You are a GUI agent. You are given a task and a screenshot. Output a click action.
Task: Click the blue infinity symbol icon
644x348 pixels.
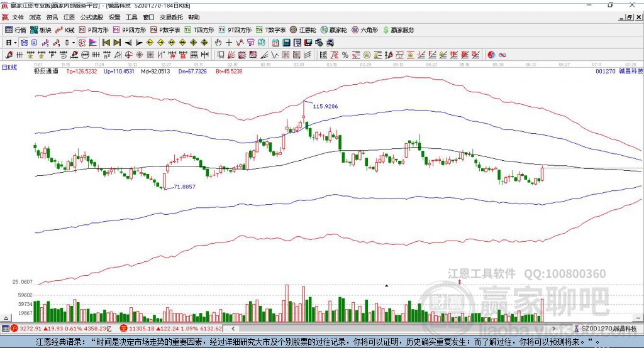tap(502, 55)
